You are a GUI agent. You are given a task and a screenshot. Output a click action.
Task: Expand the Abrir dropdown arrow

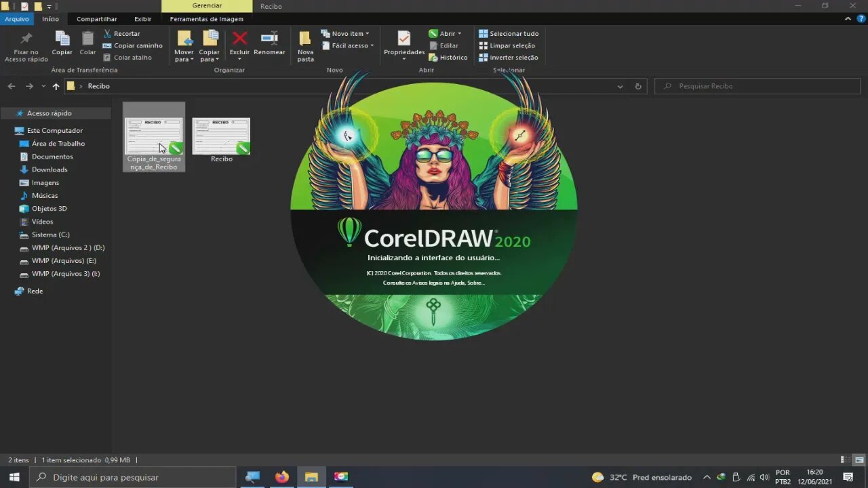click(x=459, y=33)
